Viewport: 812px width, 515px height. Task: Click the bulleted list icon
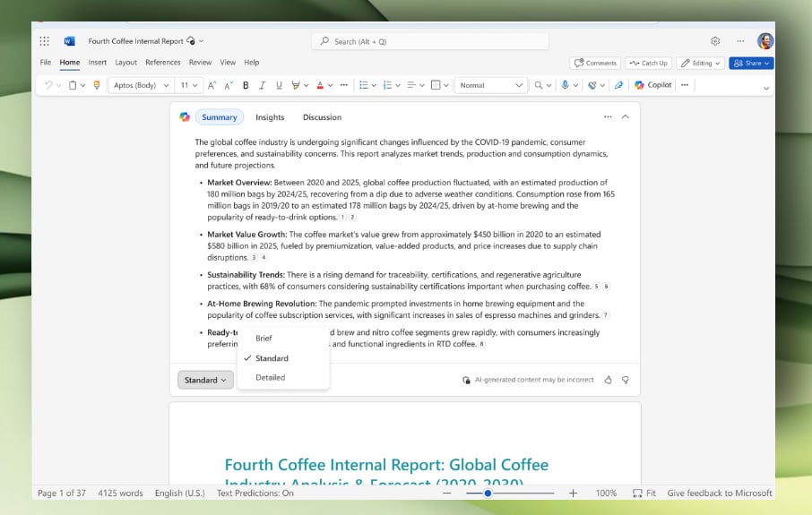pyautogui.click(x=364, y=85)
